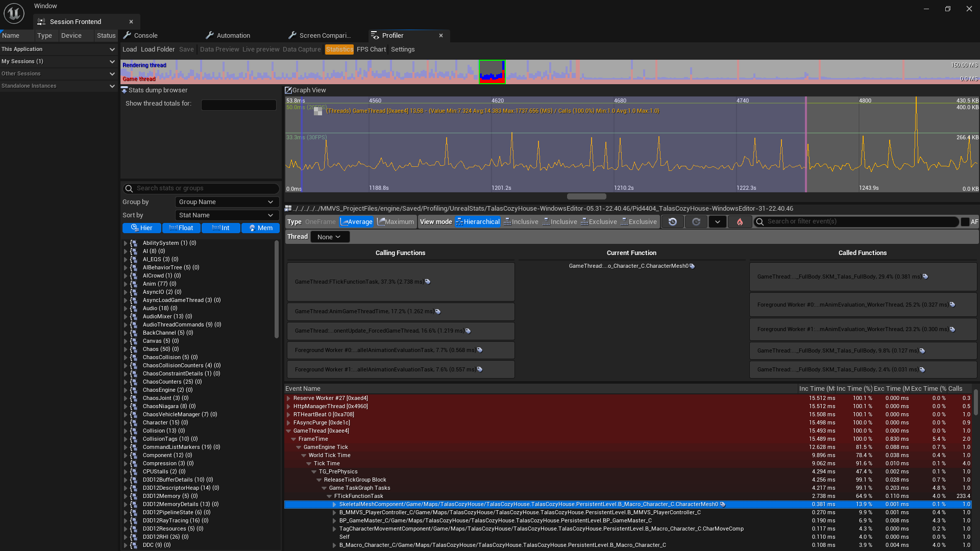980x551 pixels.
Task: Open the FPS Chart view
Action: click(371, 49)
